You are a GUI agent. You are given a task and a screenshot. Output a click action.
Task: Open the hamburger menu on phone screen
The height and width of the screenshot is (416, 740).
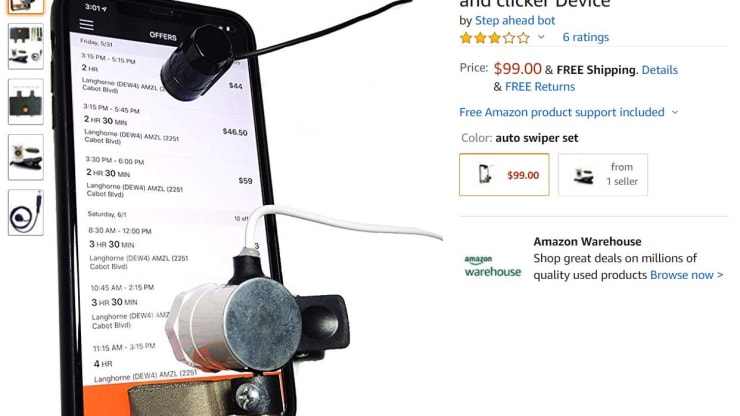[x=86, y=24]
